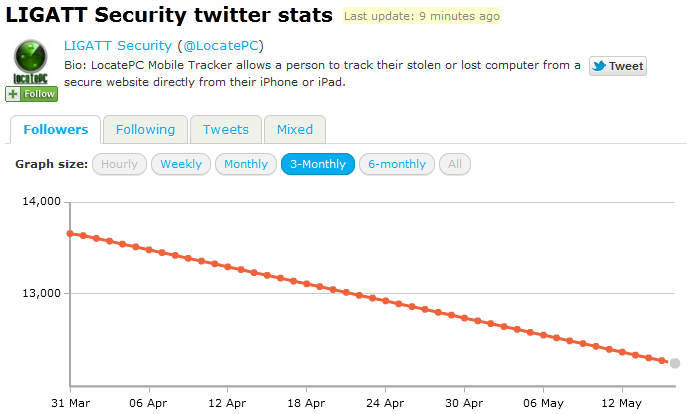Click the LocatePC profile avatar image
The height and width of the screenshot is (414, 687).
tap(31, 62)
